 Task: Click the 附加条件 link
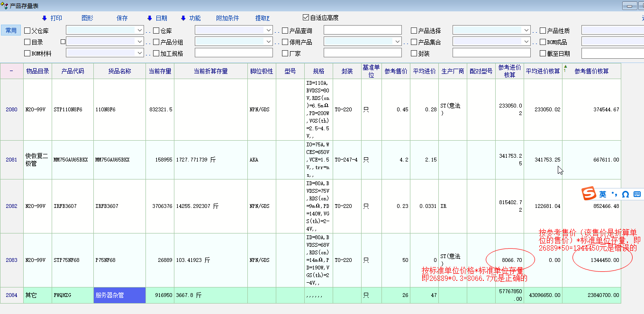click(227, 18)
